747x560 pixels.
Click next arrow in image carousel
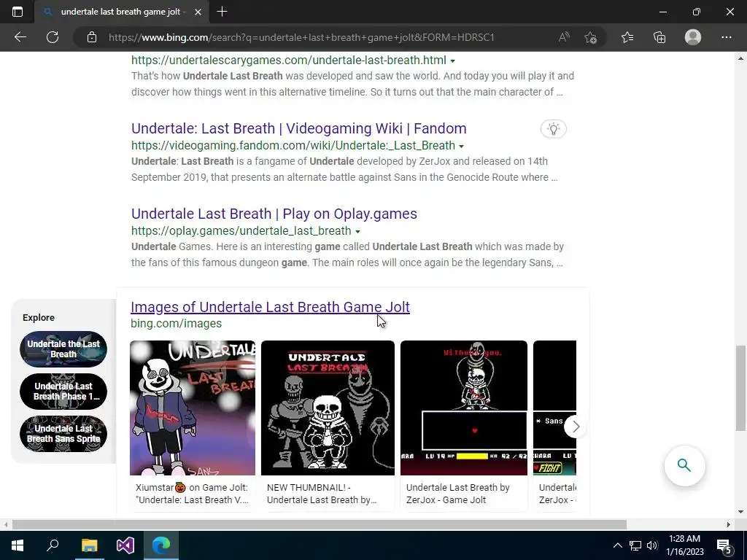click(576, 426)
